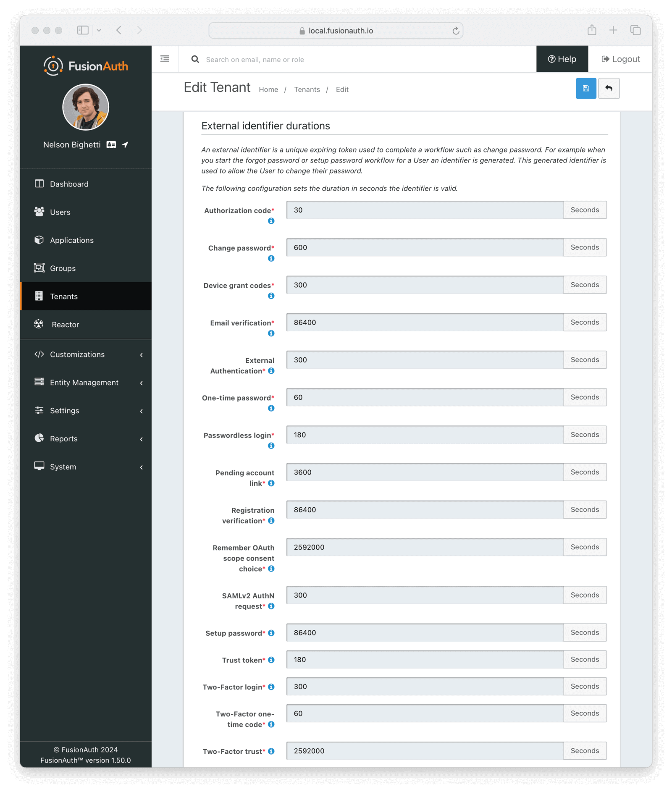672x792 pixels.
Task: Click the Email verification duration field
Action: (x=425, y=322)
